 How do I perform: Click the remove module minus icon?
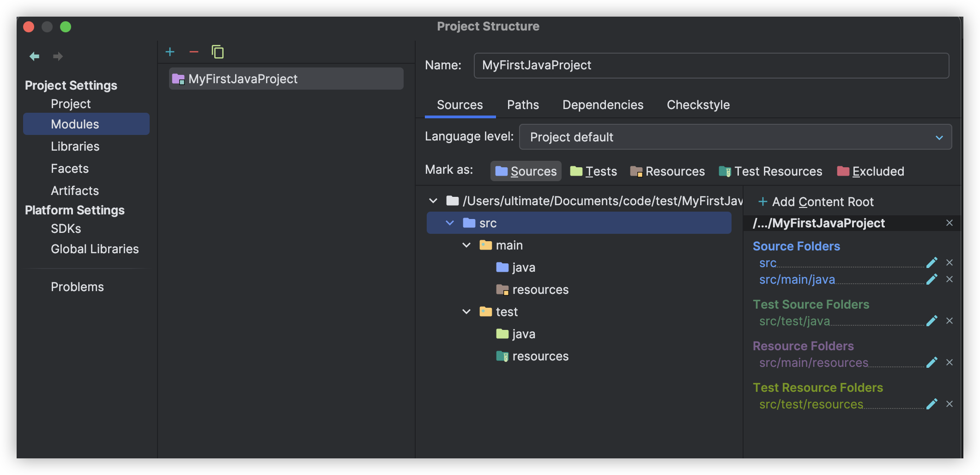click(x=194, y=52)
